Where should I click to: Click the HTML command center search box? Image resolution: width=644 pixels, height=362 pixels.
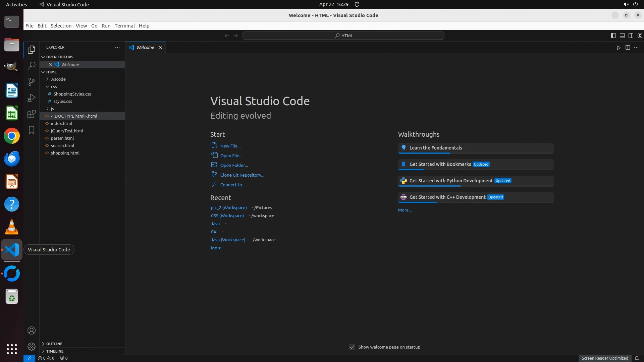tap(343, 36)
